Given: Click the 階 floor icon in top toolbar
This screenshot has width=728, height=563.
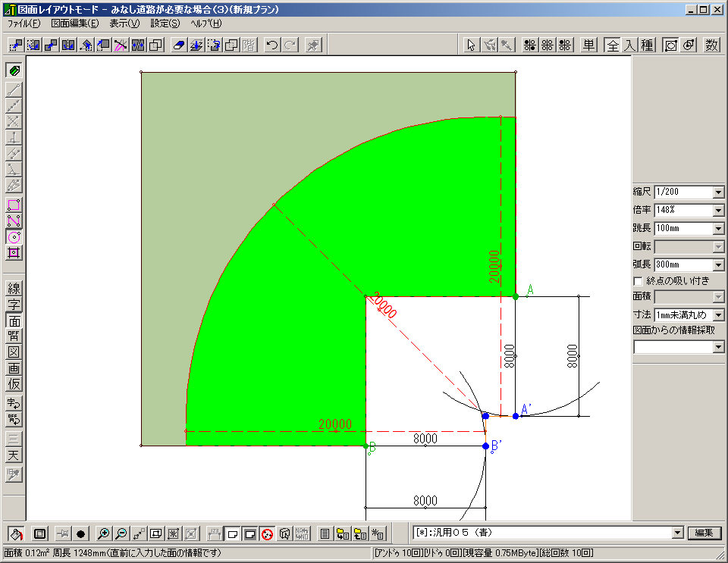Looking at the screenshot, I should tap(249, 45).
